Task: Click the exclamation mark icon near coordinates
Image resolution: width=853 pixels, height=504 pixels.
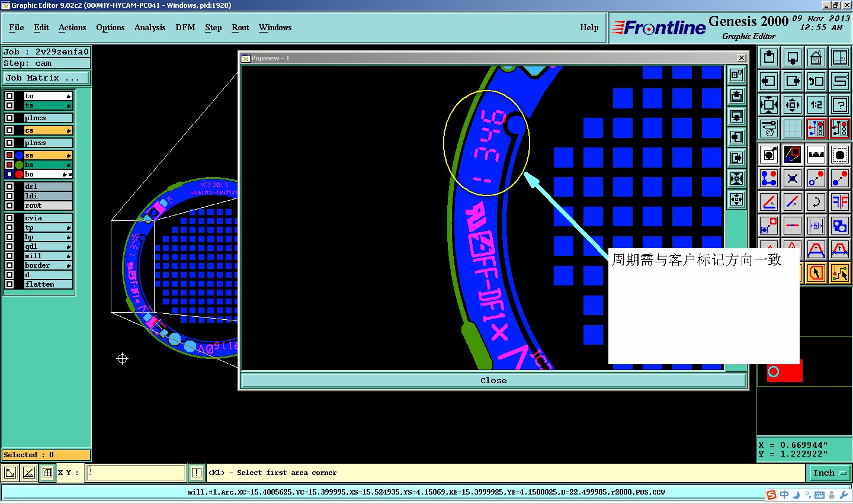Action: click(x=197, y=473)
